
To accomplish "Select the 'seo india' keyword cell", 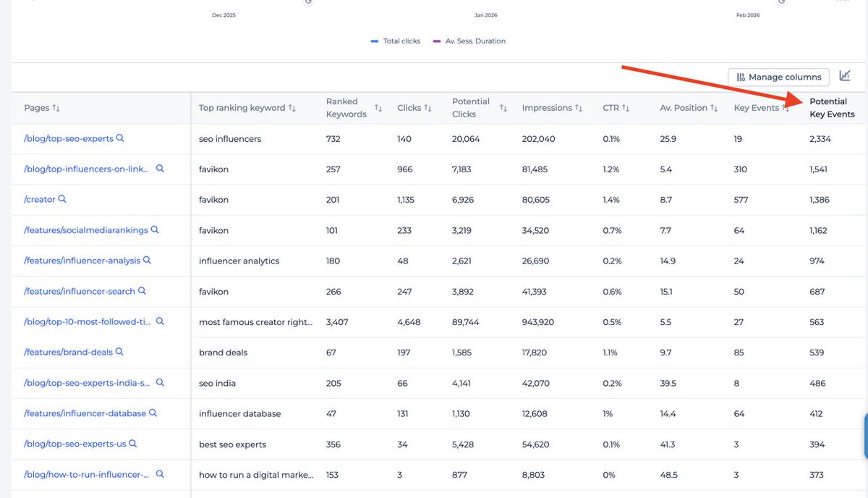I will [x=217, y=383].
